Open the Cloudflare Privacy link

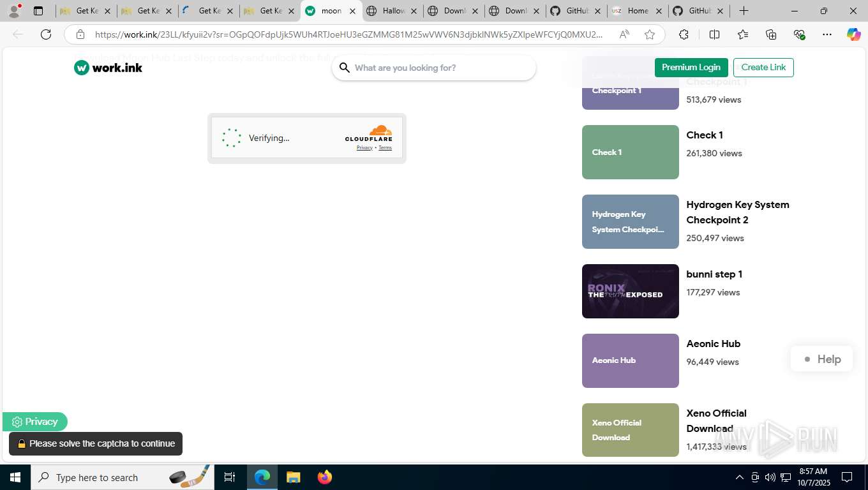pyautogui.click(x=364, y=148)
